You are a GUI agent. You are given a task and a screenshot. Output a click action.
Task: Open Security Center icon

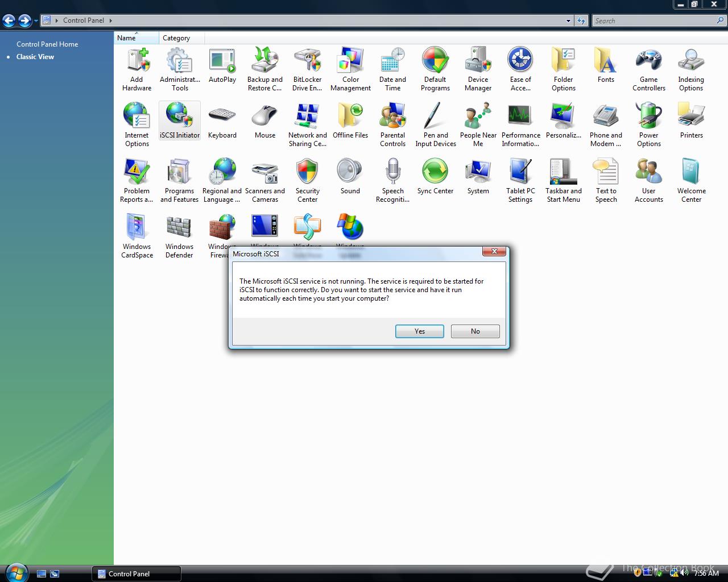[x=307, y=180]
